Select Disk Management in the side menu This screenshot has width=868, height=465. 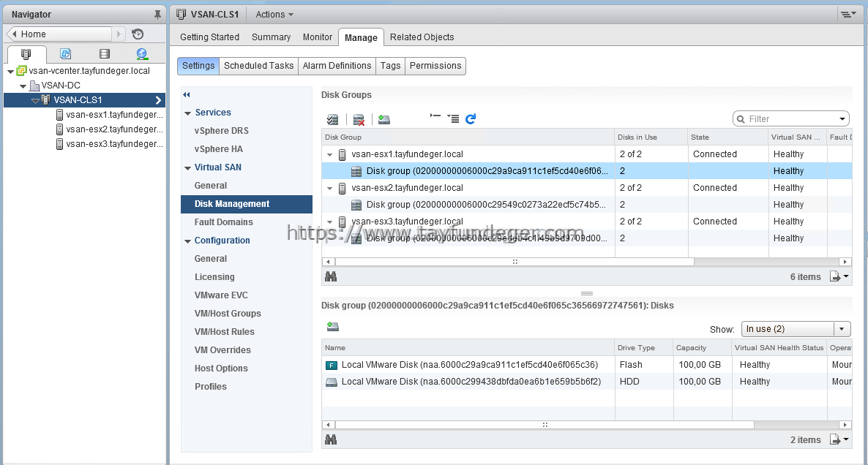[247, 204]
